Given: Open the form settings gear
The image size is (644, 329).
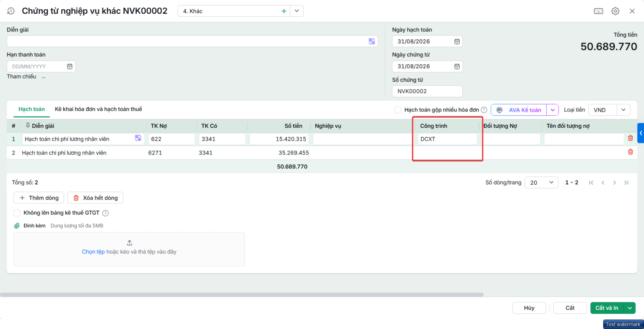Looking at the screenshot, I should [615, 11].
